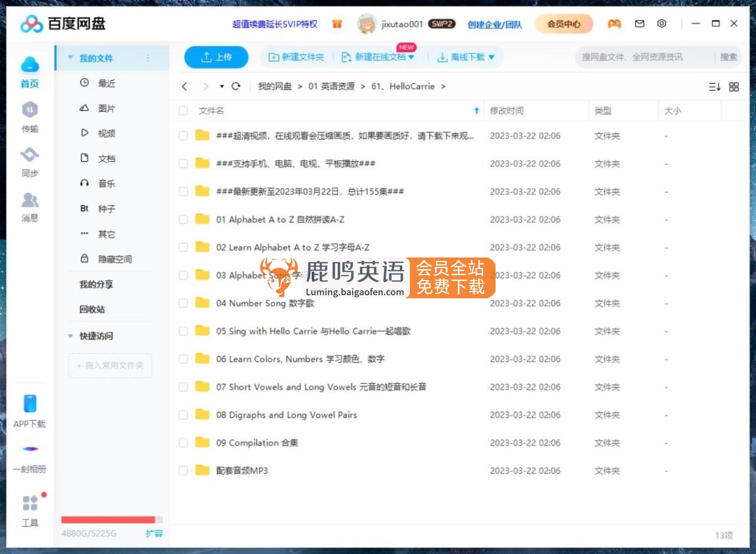Click the game controller icon
756x554 pixels.
click(614, 24)
